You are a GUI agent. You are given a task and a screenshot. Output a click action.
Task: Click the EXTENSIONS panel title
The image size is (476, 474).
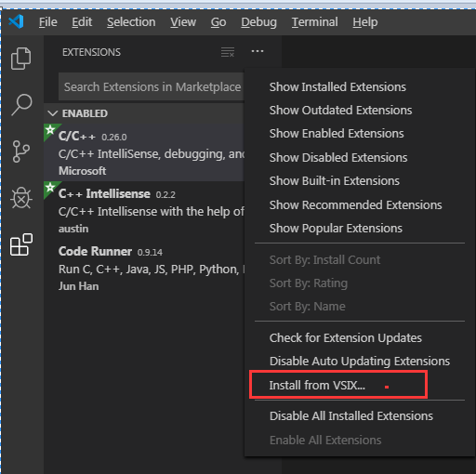coord(91,52)
